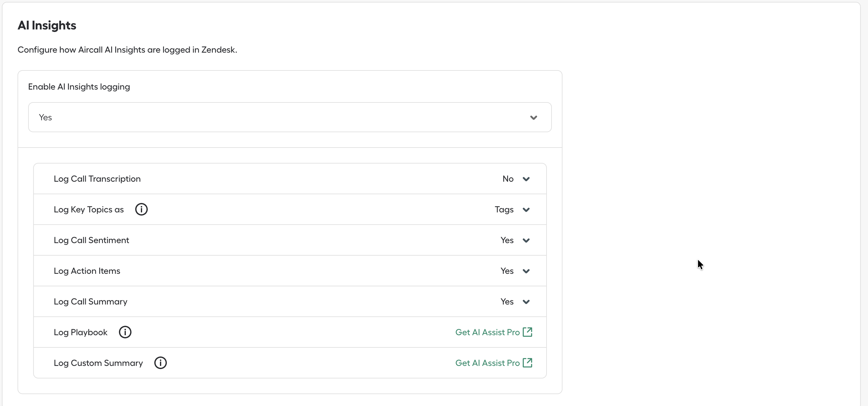Click the external link icon in the Log Custom Summary row
The height and width of the screenshot is (406, 868).
[x=527, y=362]
